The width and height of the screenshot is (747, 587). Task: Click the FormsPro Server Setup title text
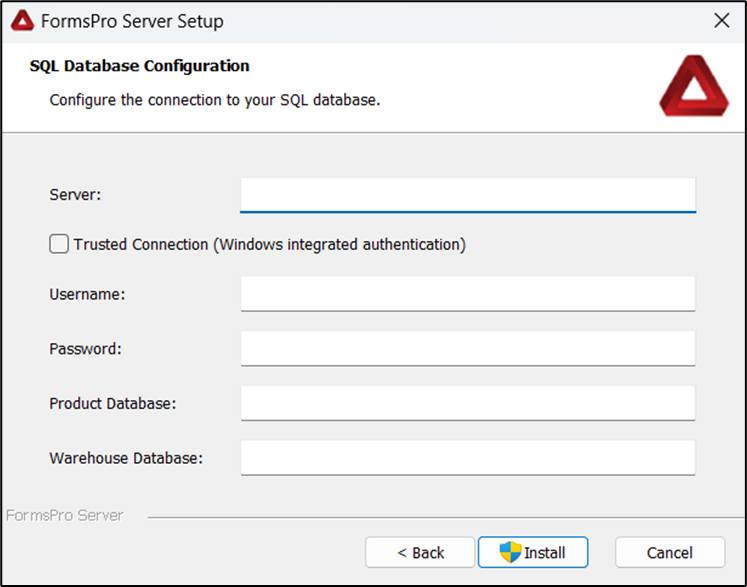tap(132, 21)
